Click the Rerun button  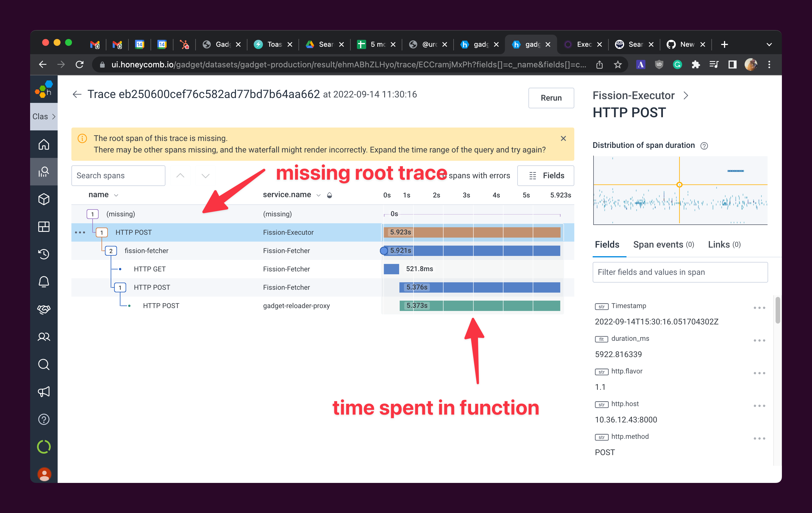coord(551,98)
